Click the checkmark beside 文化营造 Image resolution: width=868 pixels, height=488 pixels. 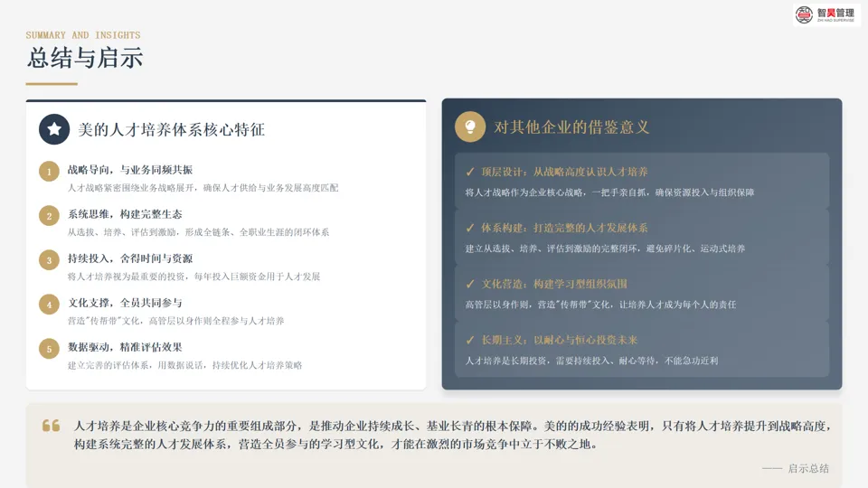tap(470, 284)
